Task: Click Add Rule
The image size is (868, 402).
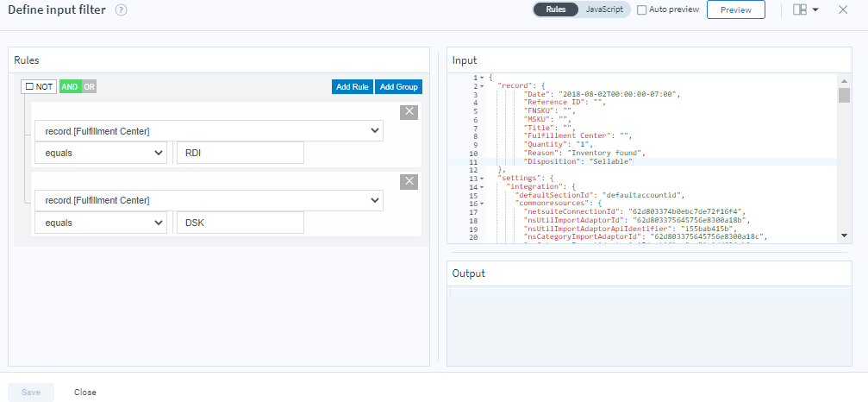Action: click(x=353, y=87)
